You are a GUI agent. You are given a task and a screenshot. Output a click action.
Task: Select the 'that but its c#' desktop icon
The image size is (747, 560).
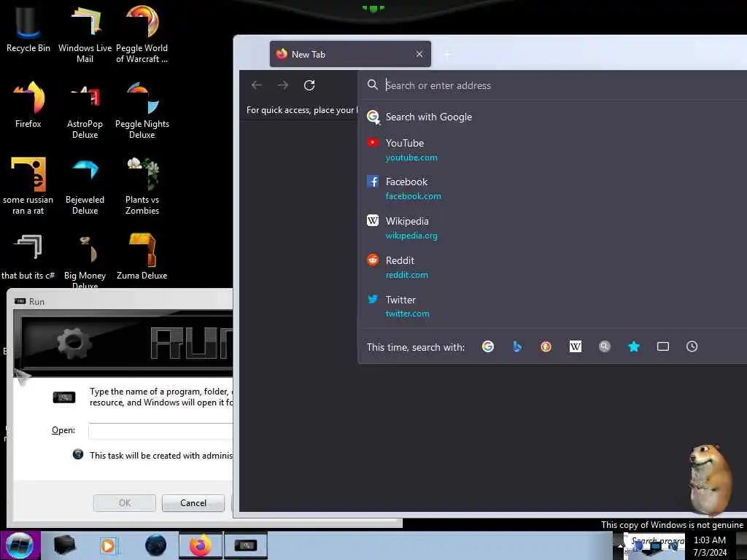[28, 256]
